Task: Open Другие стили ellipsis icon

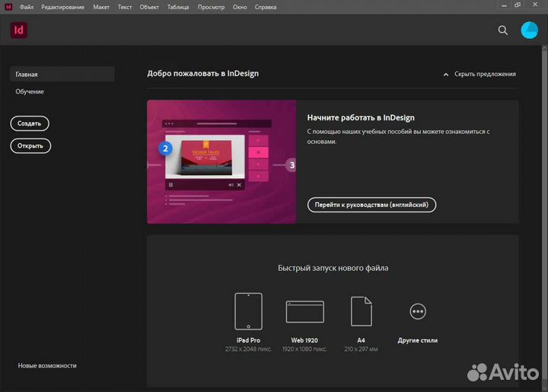Action: (x=418, y=311)
